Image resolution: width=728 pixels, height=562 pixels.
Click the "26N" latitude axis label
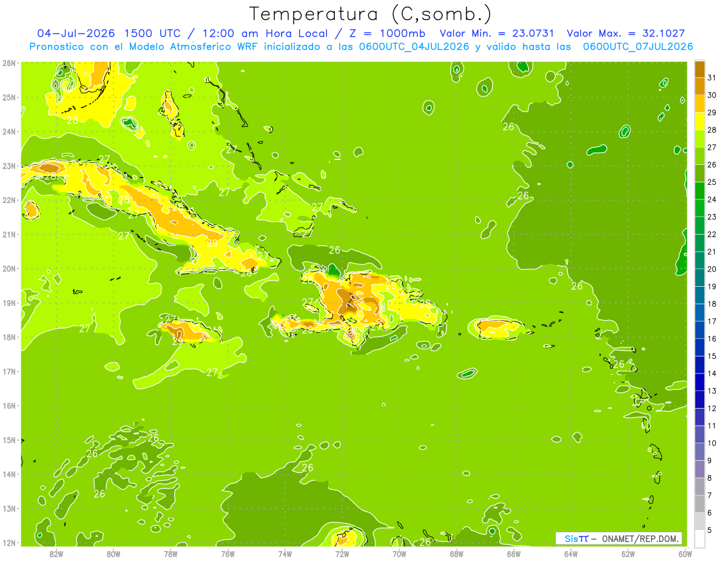pos(9,63)
